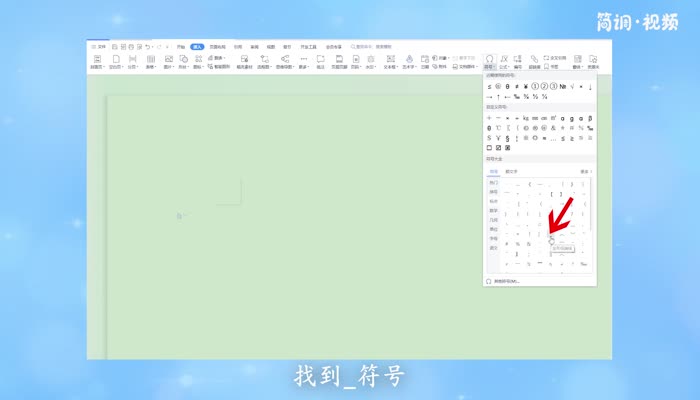Click the Picture (图片) insert icon

pyautogui.click(x=168, y=62)
